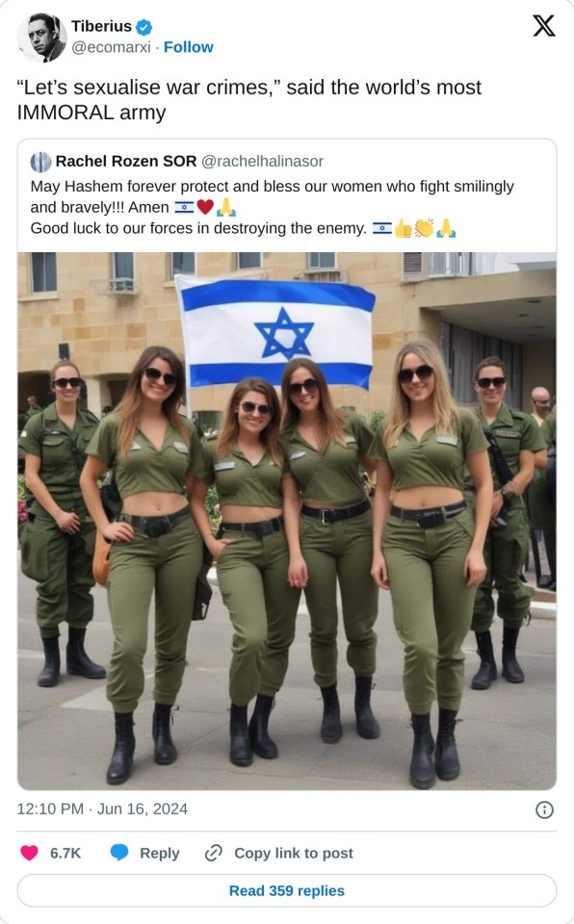Click the Reply label
Screen dimensions: 574x924
pyautogui.click(x=159, y=854)
